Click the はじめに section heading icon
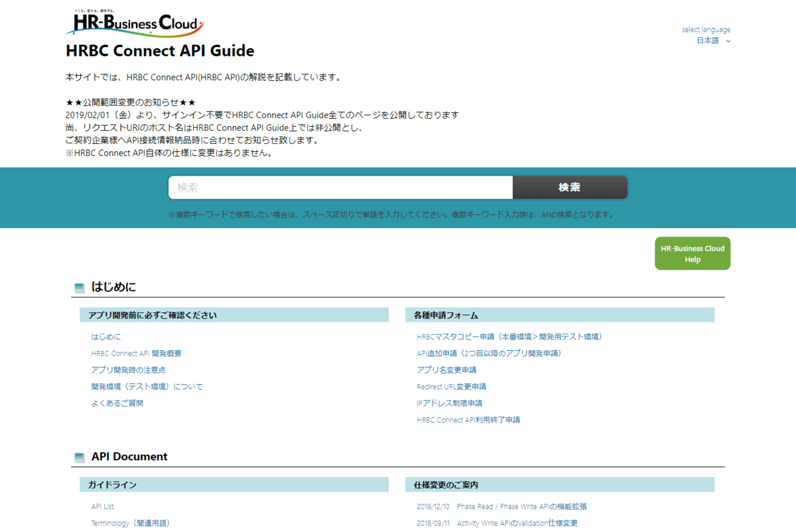 pos(80,287)
